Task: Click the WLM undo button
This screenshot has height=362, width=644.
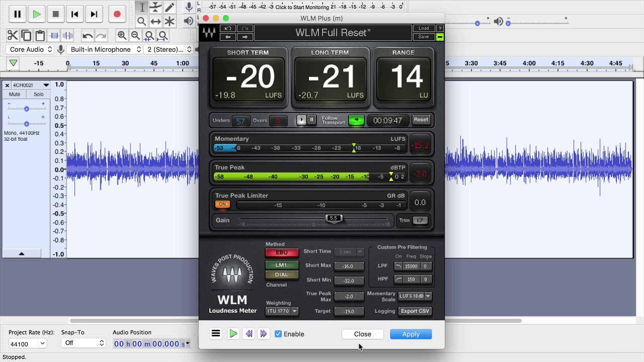Action: (228, 29)
